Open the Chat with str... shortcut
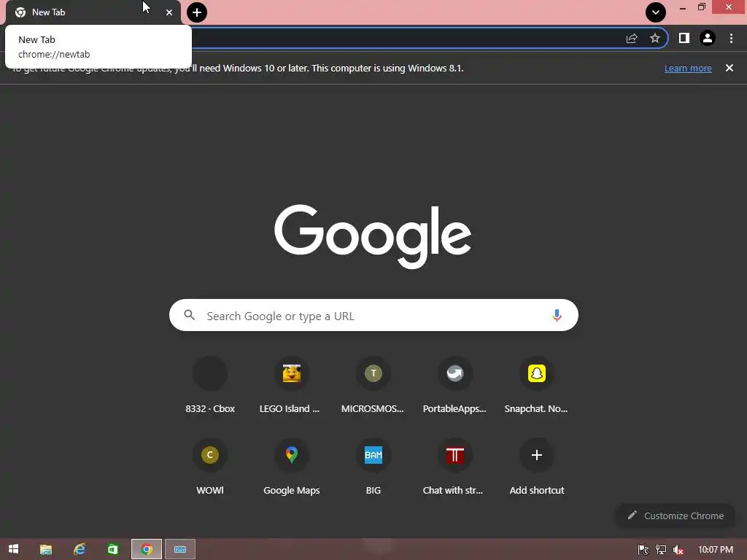 455,467
